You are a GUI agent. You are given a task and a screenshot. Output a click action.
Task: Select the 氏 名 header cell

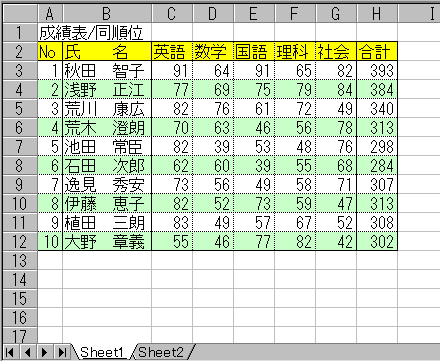click(107, 51)
